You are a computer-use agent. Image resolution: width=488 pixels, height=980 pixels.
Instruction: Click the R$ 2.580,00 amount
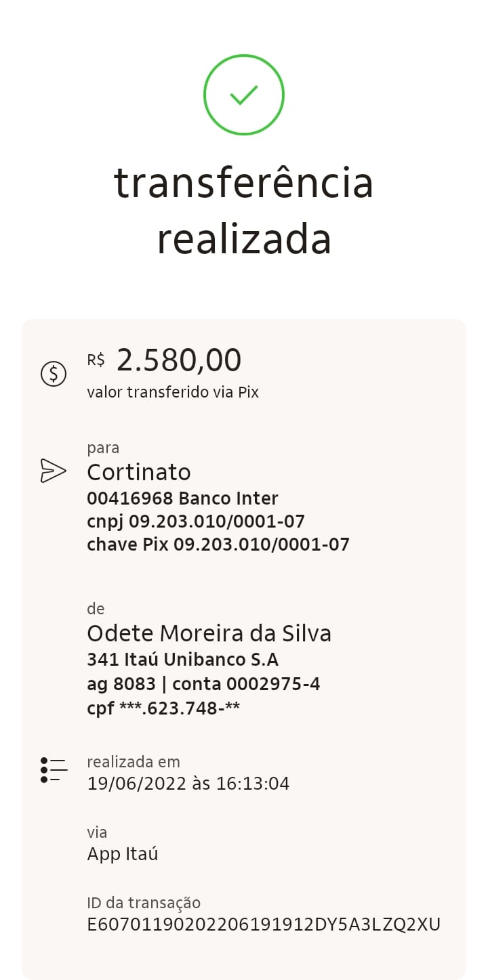click(164, 360)
